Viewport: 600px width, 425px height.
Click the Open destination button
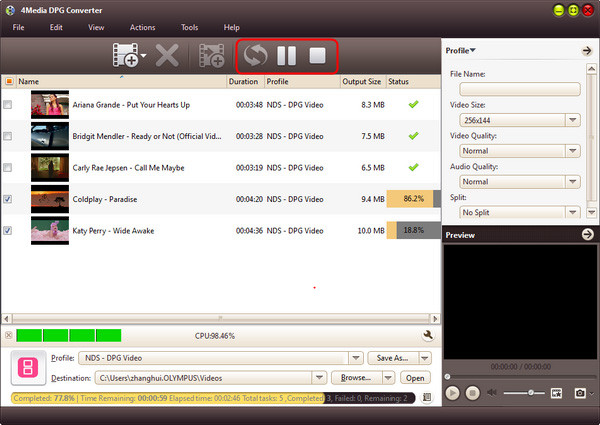click(415, 378)
